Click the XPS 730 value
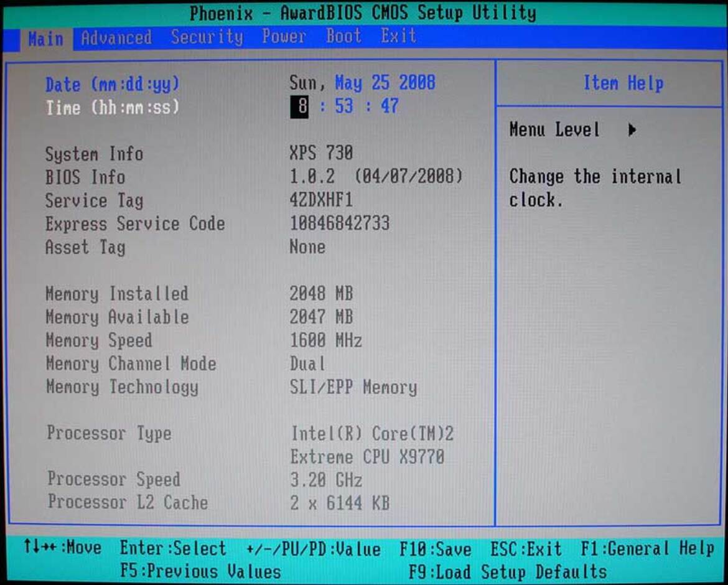The height and width of the screenshot is (585, 728). click(321, 152)
